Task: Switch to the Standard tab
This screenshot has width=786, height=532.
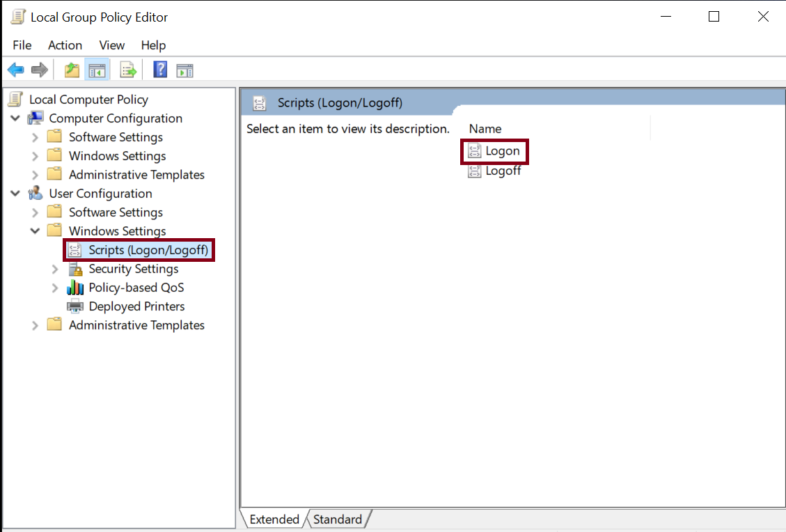Action: coord(338,519)
